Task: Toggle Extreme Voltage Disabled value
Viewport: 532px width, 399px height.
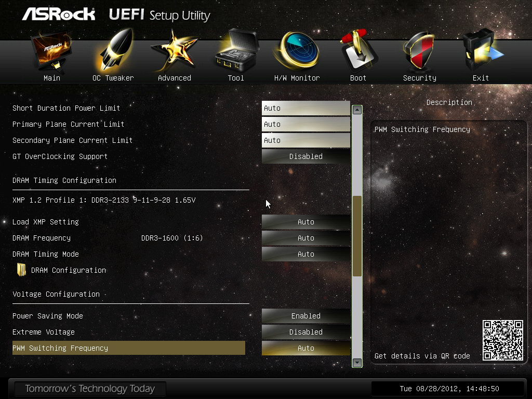Action: click(305, 332)
